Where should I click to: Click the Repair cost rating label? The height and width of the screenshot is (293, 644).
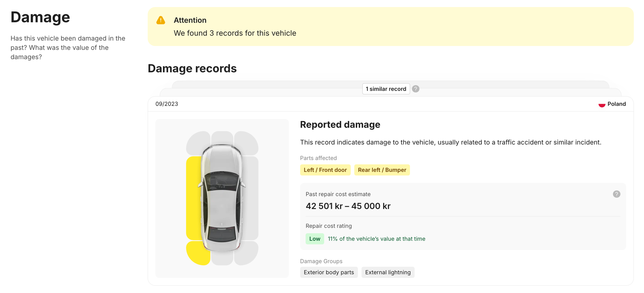pos(329,226)
